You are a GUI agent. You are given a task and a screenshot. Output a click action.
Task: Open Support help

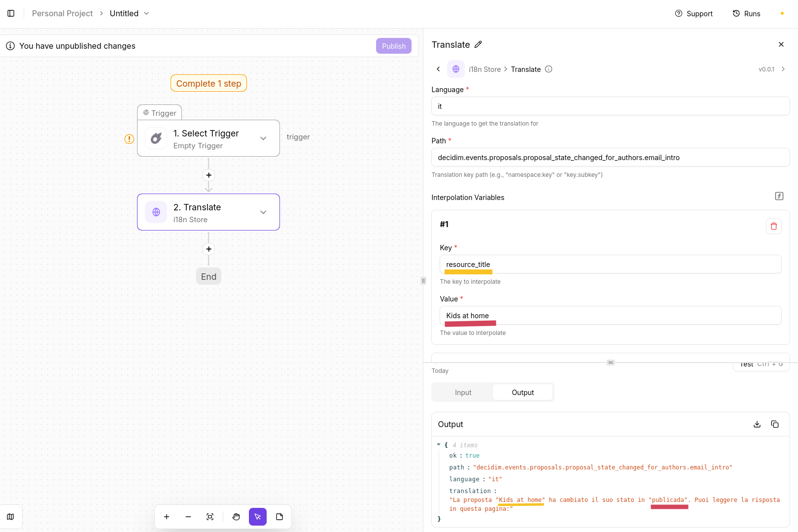click(694, 13)
